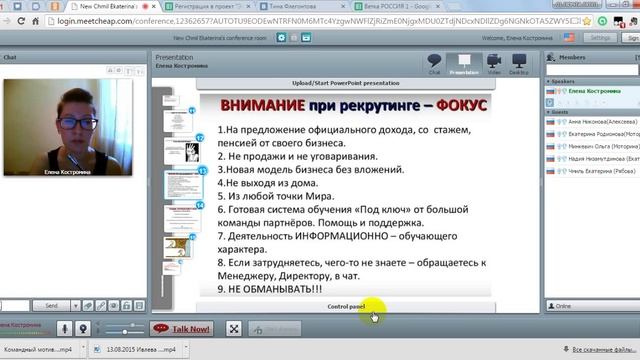
Task: Click the timer icon under Елена Костромина
Action: point(550,102)
